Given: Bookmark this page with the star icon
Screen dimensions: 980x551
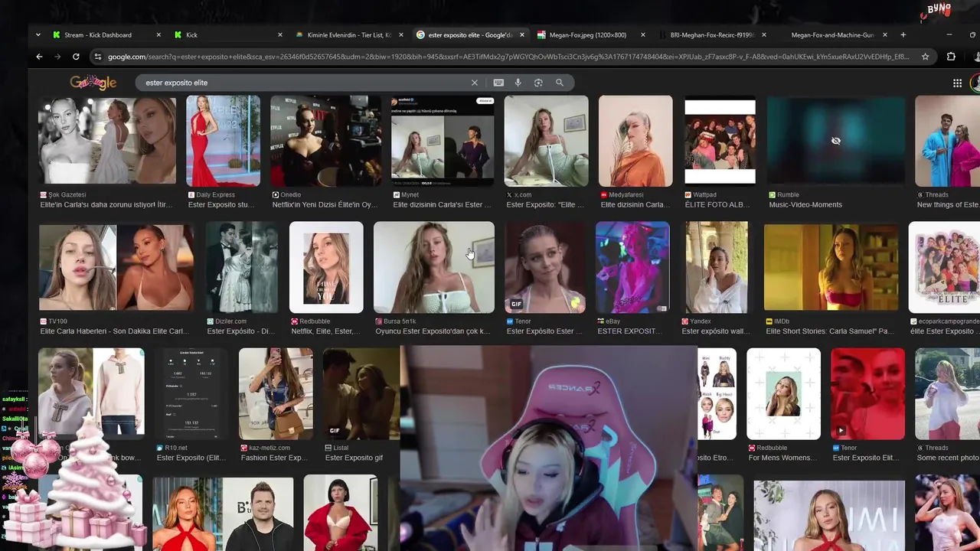Looking at the screenshot, I should tap(925, 57).
